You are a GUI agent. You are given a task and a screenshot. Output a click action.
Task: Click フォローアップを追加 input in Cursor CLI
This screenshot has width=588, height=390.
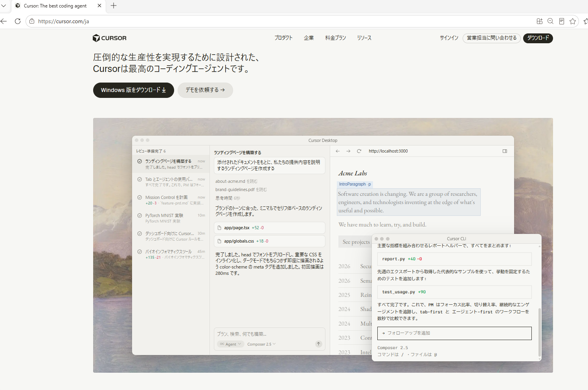[x=454, y=333]
